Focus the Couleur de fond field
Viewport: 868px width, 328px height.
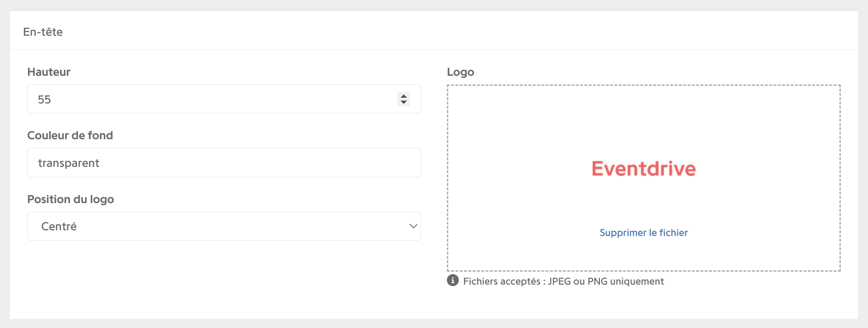coord(224,163)
